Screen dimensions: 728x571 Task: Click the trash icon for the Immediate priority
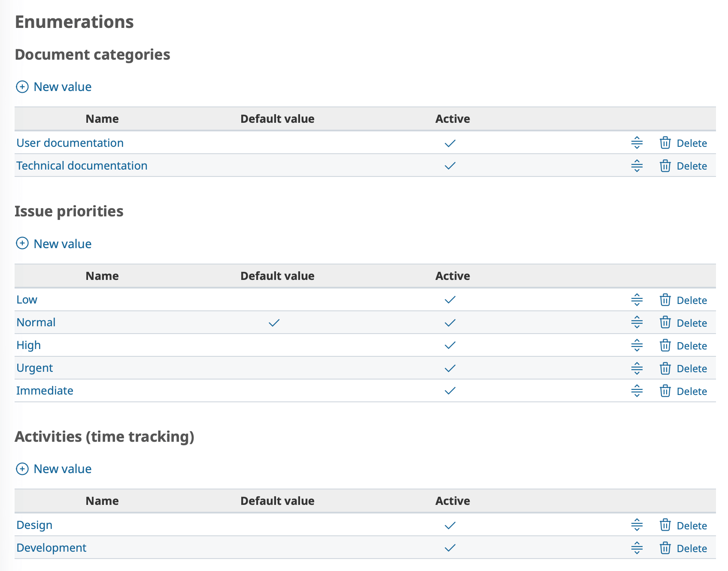(x=665, y=391)
